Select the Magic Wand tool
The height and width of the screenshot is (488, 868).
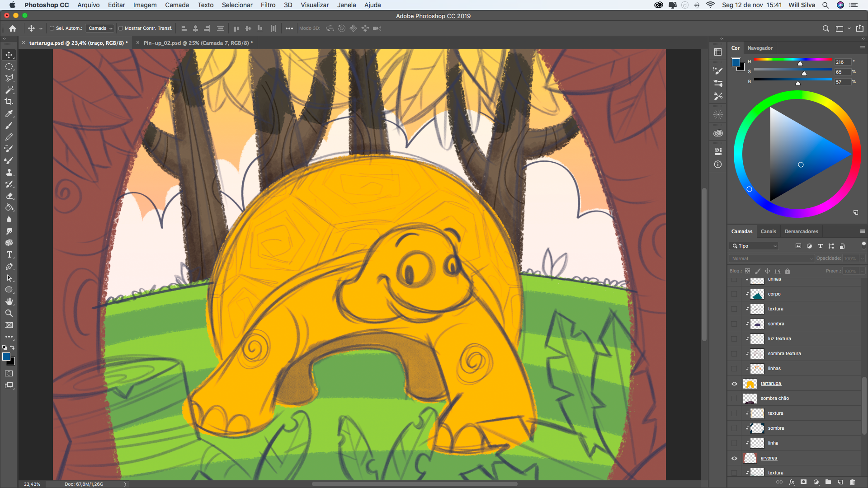point(9,90)
